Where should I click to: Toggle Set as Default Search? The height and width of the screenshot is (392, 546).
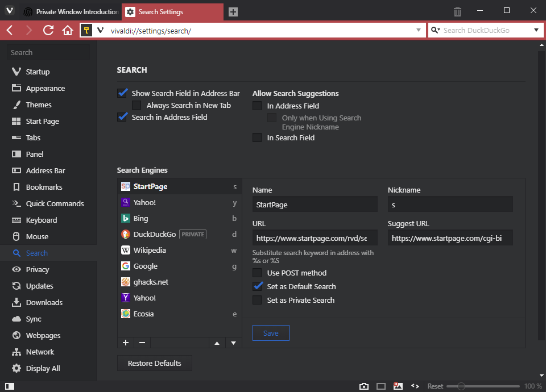[258, 286]
